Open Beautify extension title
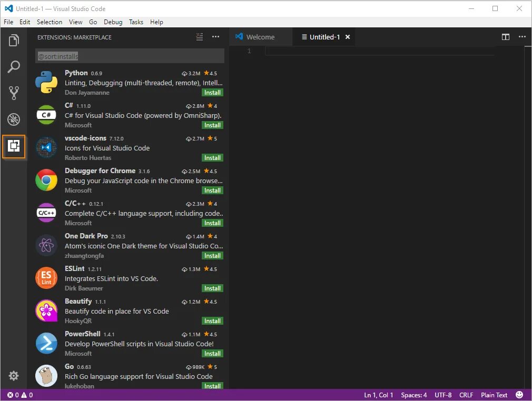 click(78, 302)
